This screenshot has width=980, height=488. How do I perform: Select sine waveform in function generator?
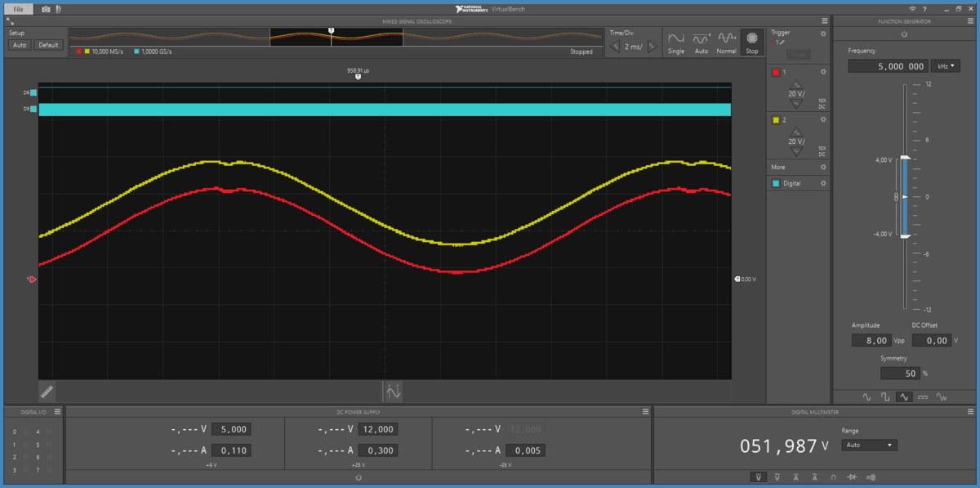pos(867,397)
